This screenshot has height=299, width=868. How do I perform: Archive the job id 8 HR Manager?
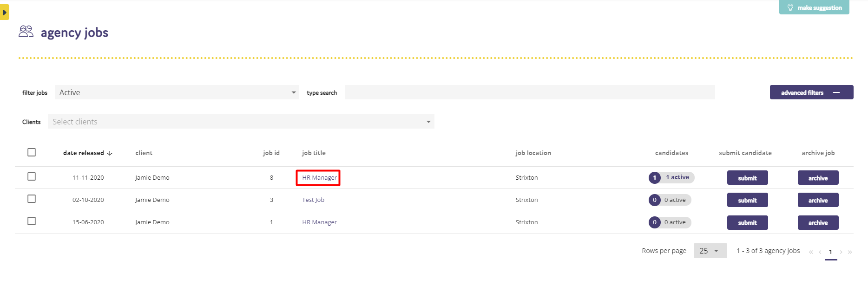pyautogui.click(x=818, y=178)
